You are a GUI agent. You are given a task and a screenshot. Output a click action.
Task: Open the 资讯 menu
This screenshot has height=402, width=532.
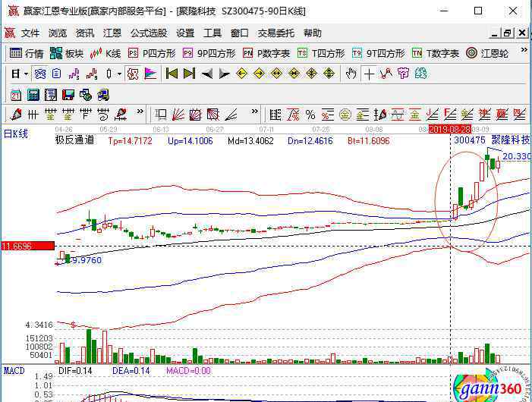pyautogui.click(x=85, y=33)
